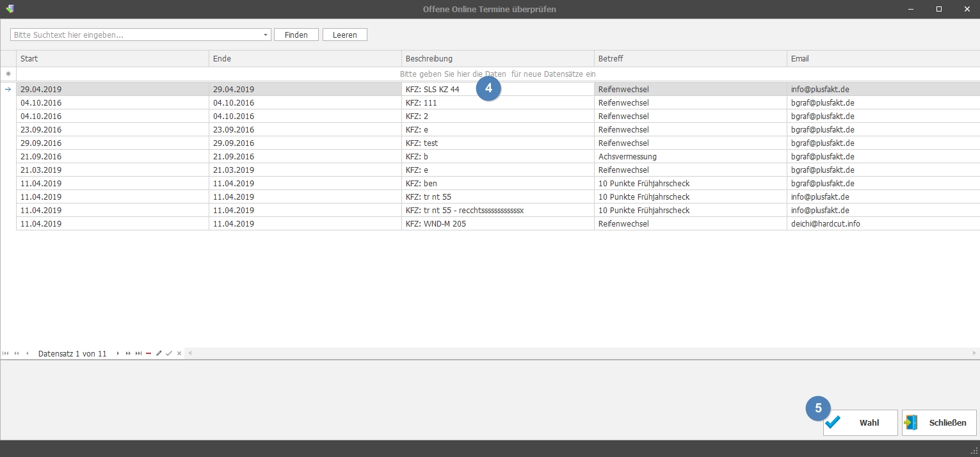Go to next record in navigator

(x=118, y=353)
